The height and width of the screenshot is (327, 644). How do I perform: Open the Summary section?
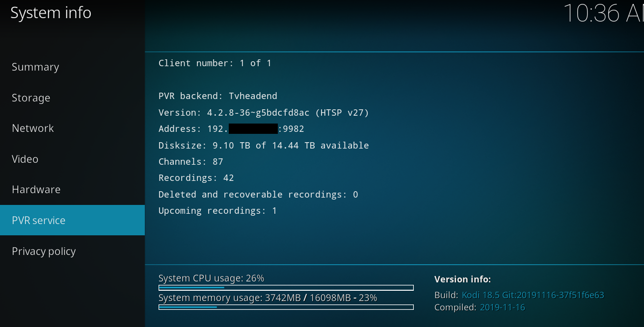click(35, 67)
